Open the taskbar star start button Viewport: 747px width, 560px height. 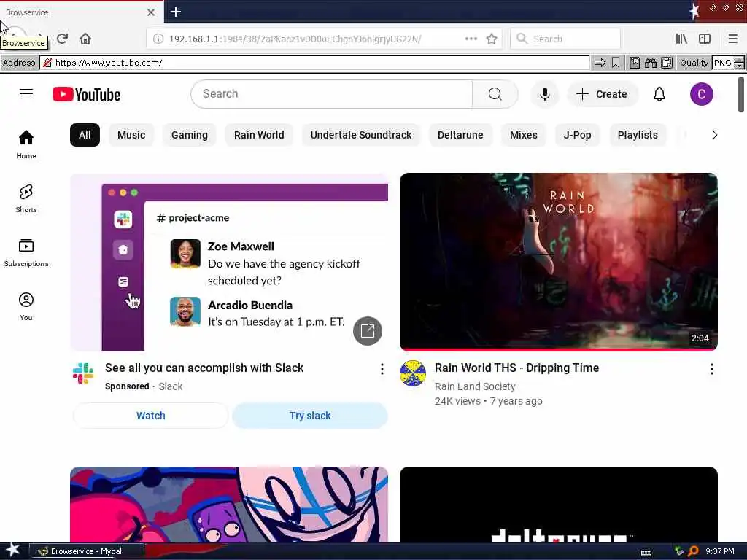[13, 551]
